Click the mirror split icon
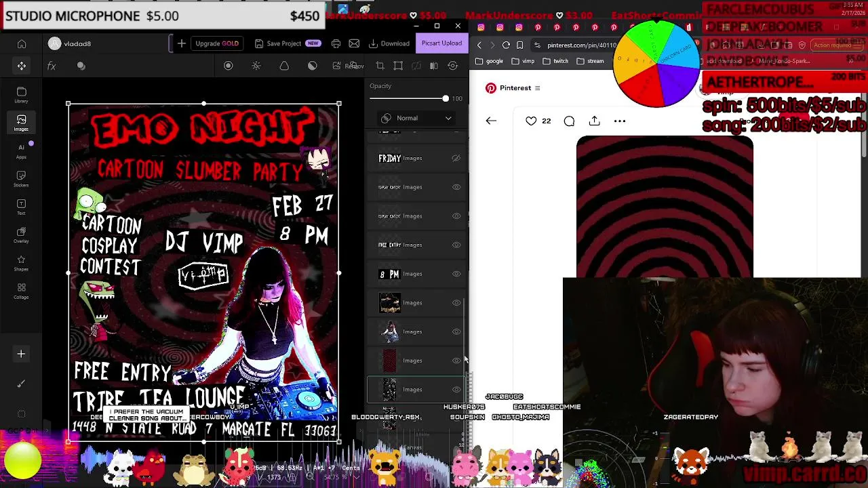The image size is (868, 488). point(433,66)
